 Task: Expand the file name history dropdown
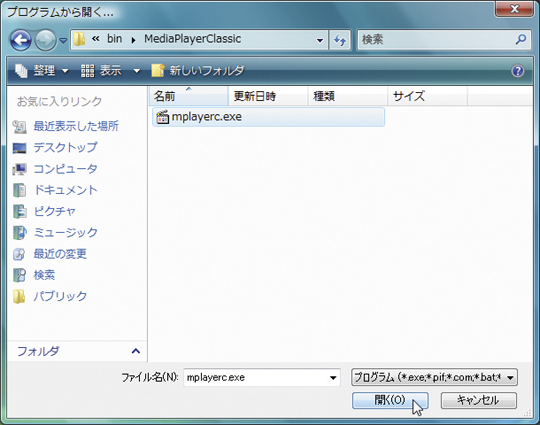333,378
